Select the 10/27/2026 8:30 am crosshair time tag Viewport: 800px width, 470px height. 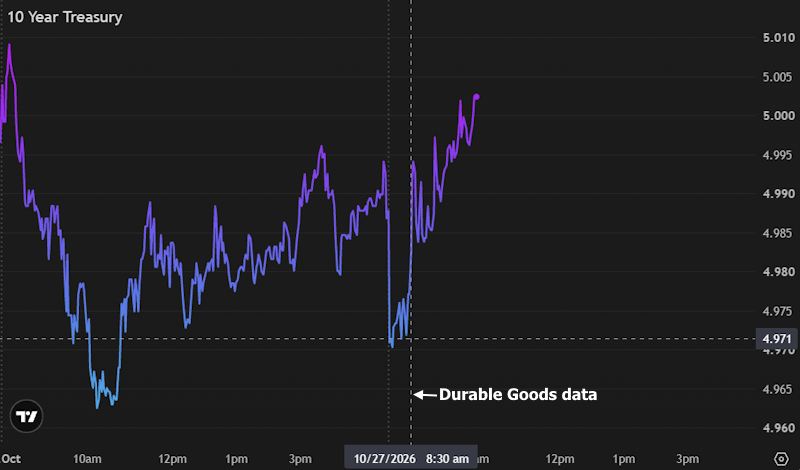pos(411,458)
